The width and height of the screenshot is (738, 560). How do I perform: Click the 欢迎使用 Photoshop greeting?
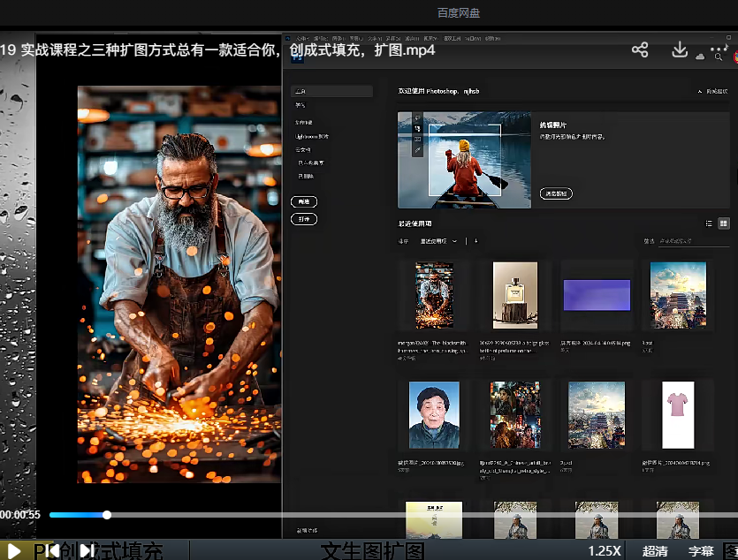[x=438, y=91]
